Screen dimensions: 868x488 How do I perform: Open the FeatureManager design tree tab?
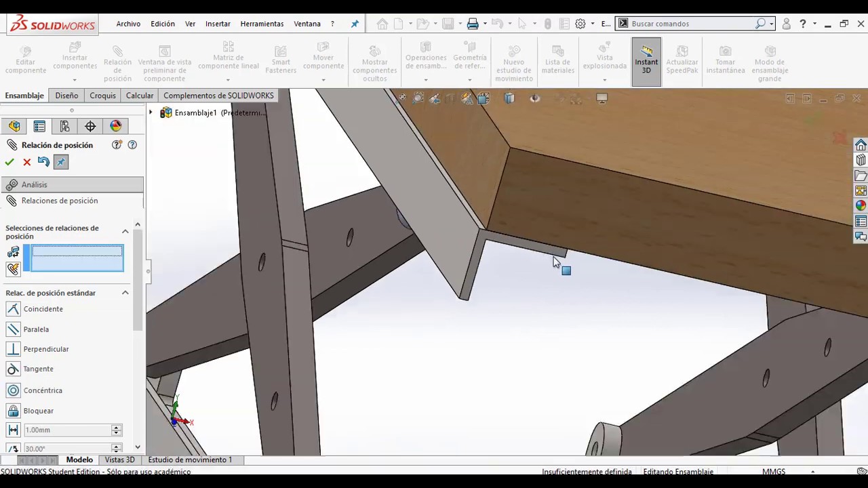click(x=14, y=126)
